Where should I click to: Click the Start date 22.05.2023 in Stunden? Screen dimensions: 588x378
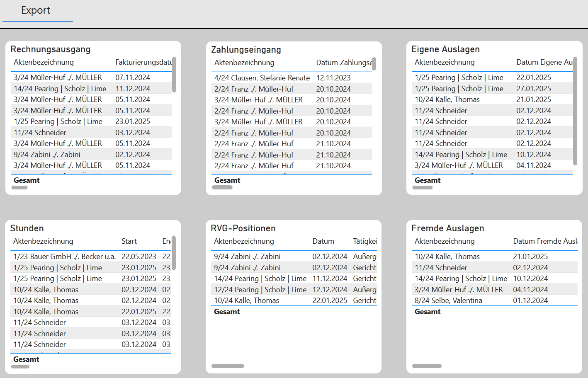tap(139, 257)
